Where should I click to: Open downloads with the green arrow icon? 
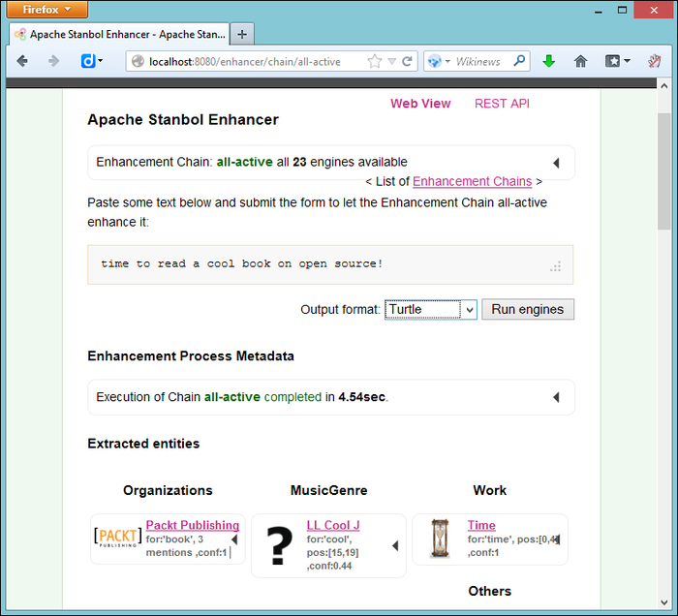(x=549, y=61)
